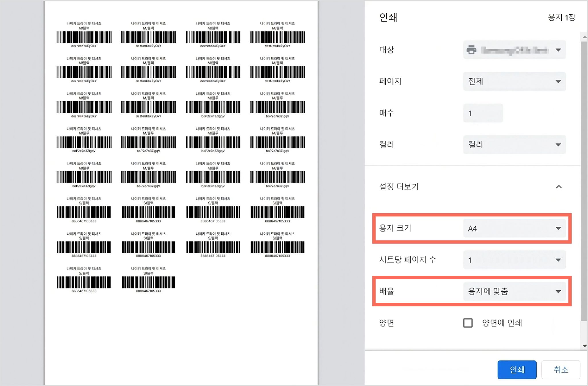
Task: Click the 용지 1장 sheet count text
Action: [562, 17]
